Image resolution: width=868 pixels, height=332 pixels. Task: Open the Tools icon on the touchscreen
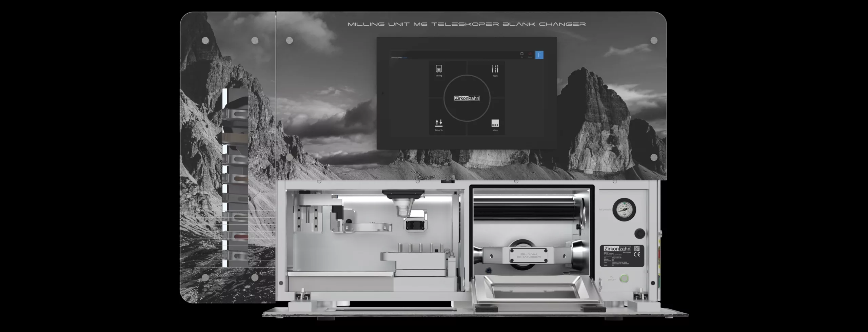click(x=495, y=69)
